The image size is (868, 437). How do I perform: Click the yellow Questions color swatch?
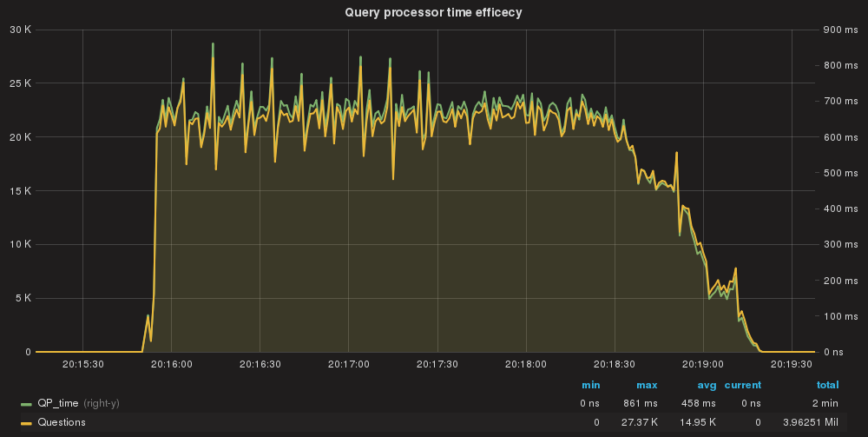(26, 422)
